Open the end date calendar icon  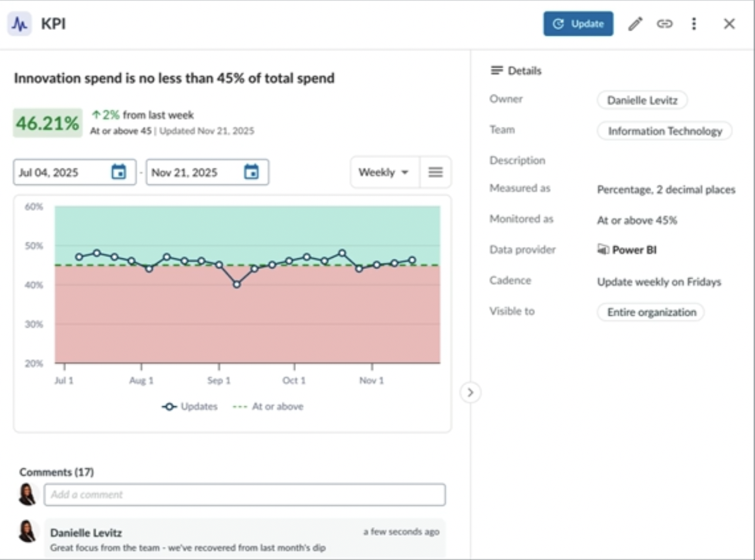pyautogui.click(x=252, y=172)
